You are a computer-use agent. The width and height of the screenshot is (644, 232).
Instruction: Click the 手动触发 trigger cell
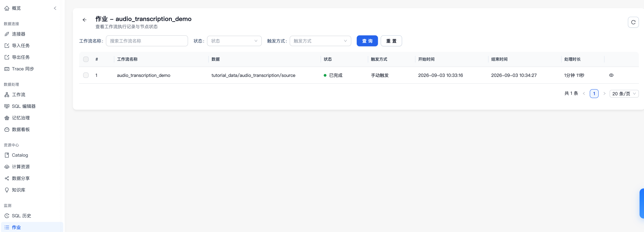(379, 75)
